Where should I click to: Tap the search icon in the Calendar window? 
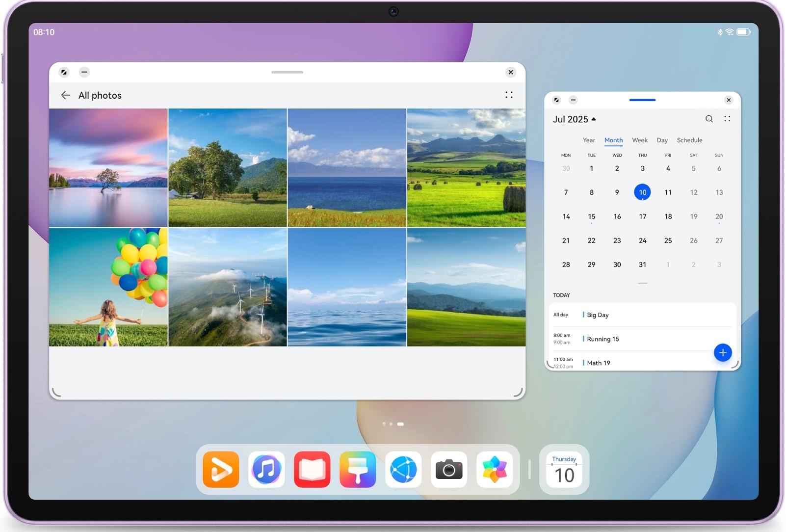[x=709, y=119]
